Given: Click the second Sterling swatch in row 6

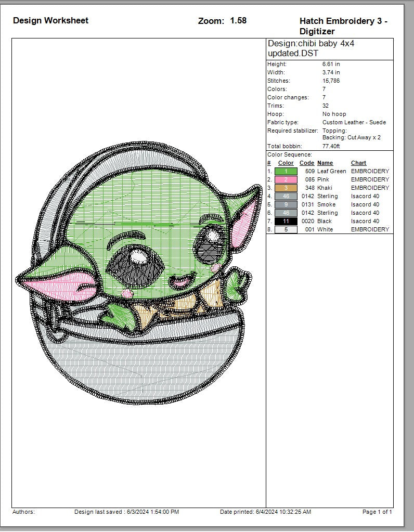Looking at the screenshot, I should (x=286, y=213).
